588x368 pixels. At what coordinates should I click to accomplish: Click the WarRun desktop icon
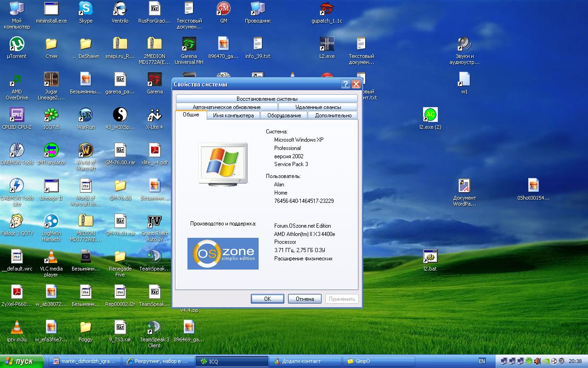pos(85,119)
